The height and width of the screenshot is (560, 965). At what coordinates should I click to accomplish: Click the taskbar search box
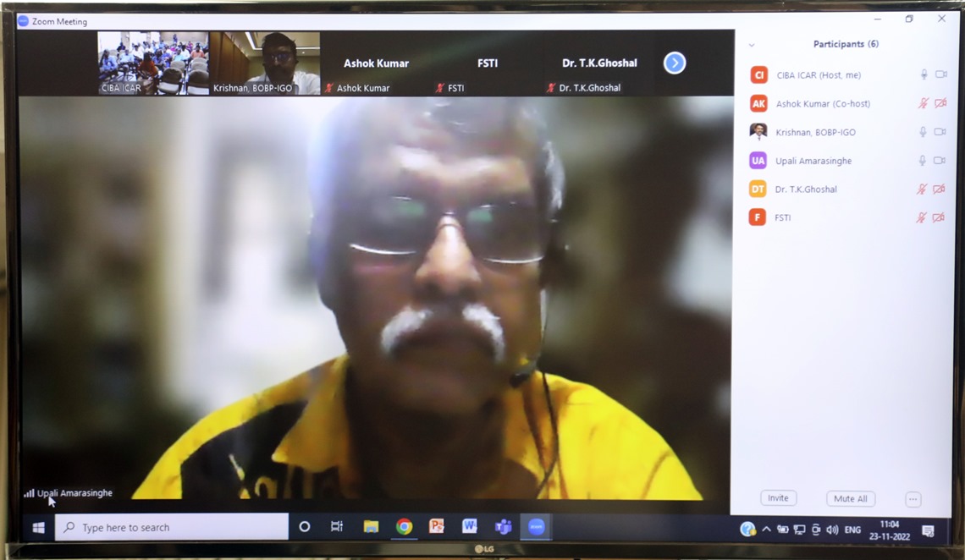click(x=172, y=527)
